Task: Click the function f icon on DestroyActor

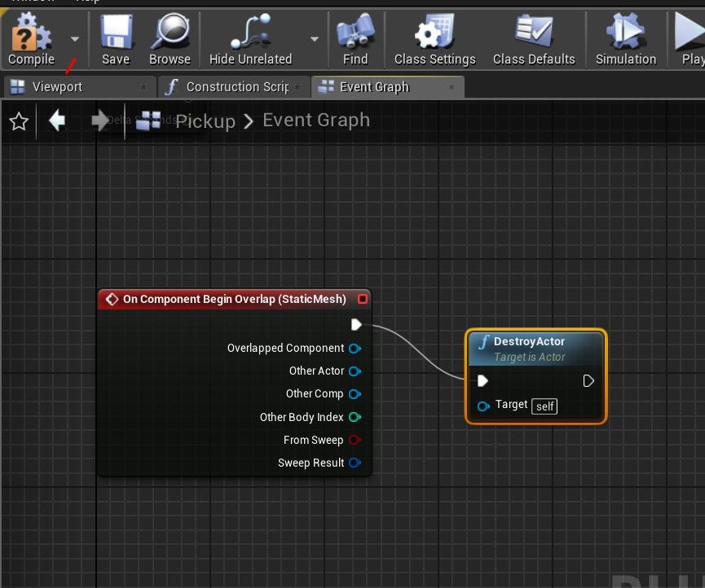Action: pyautogui.click(x=484, y=342)
